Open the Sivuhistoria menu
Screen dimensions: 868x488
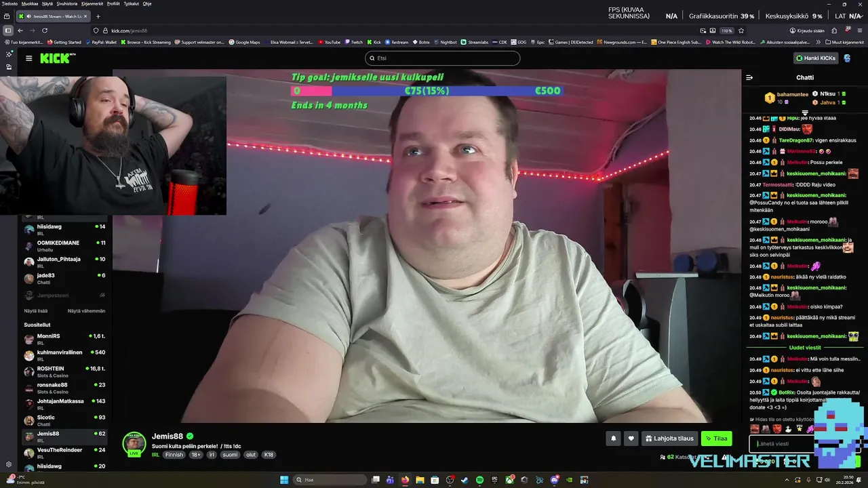[x=67, y=3]
